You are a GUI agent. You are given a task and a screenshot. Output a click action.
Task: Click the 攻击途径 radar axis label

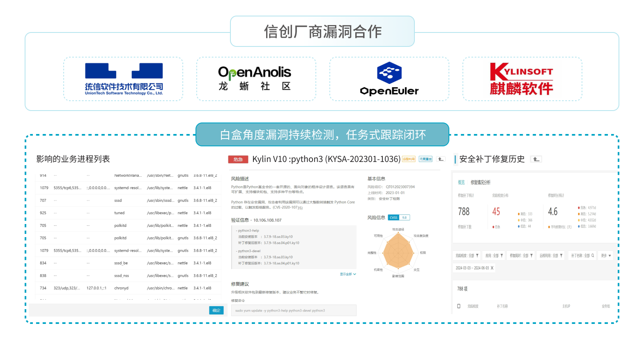click(x=398, y=229)
